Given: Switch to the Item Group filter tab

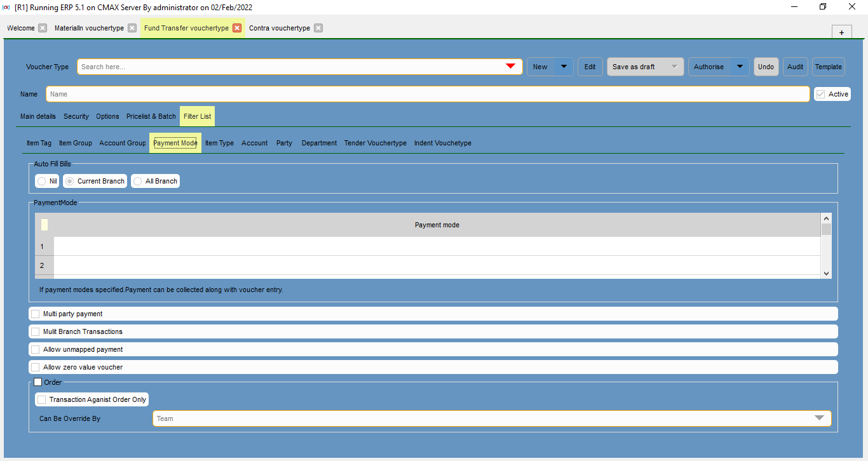Looking at the screenshot, I should (76, 143).
